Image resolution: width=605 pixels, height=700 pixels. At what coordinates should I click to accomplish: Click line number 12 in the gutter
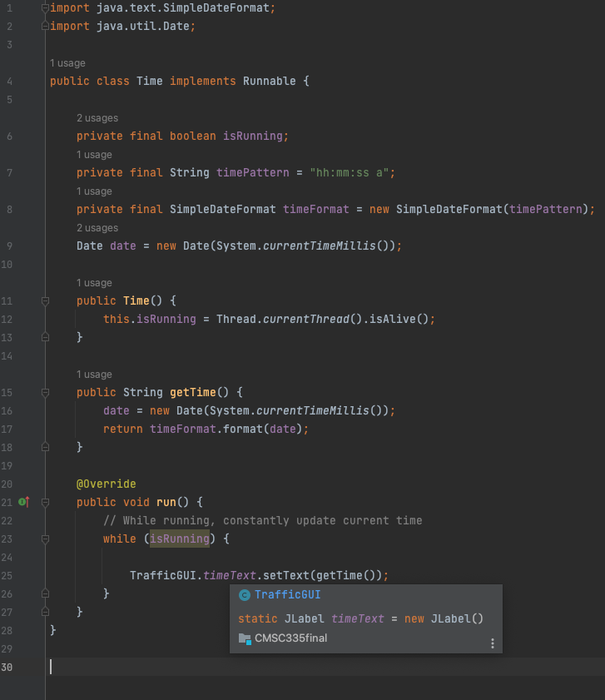pos(7,319)
